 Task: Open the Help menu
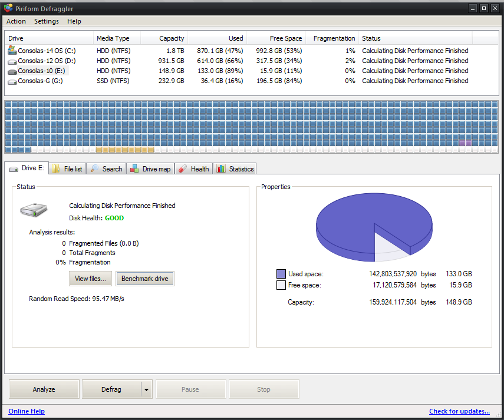coord(74,21)
